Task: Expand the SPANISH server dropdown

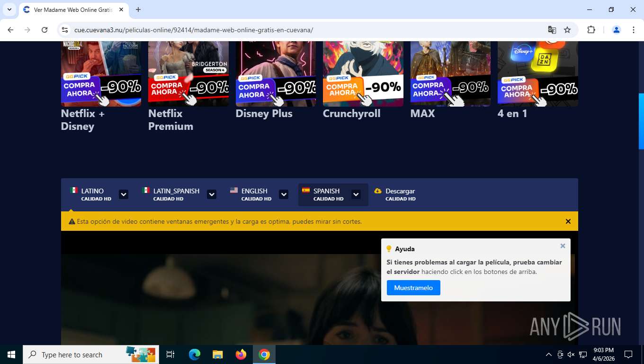Action: (356, 194)
